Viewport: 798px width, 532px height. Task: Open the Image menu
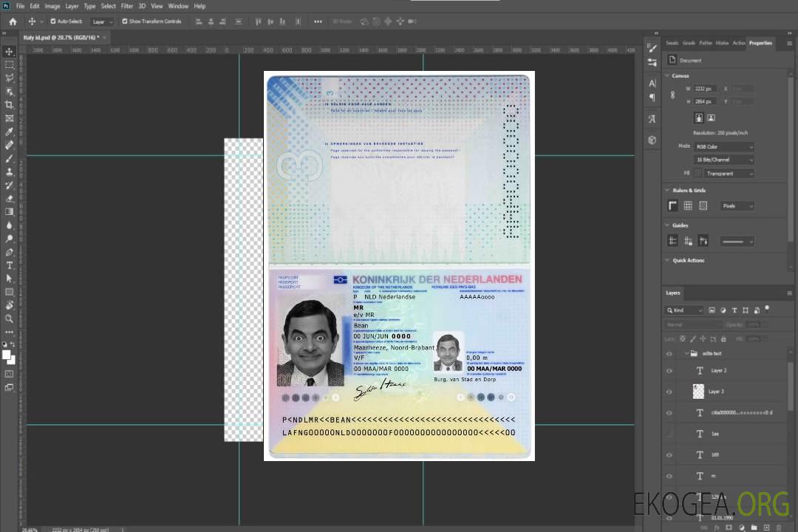click(x=52, y=6)
